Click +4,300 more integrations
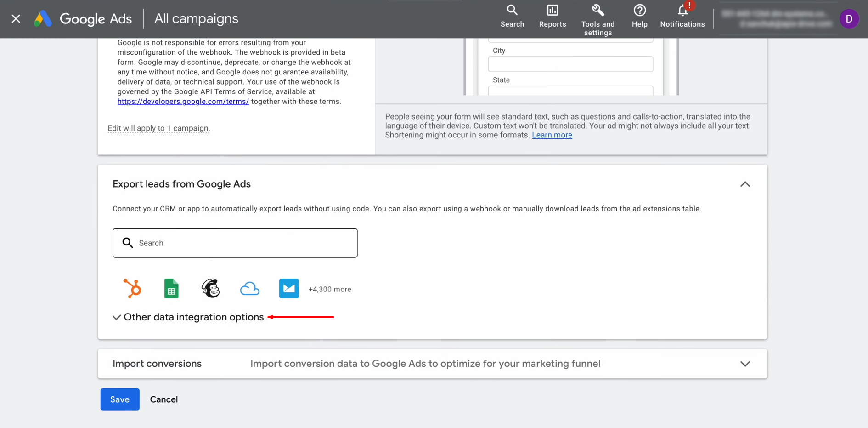The height and width of the screenshot is (428, 868). pyautogui.click(x=330, y=289)
